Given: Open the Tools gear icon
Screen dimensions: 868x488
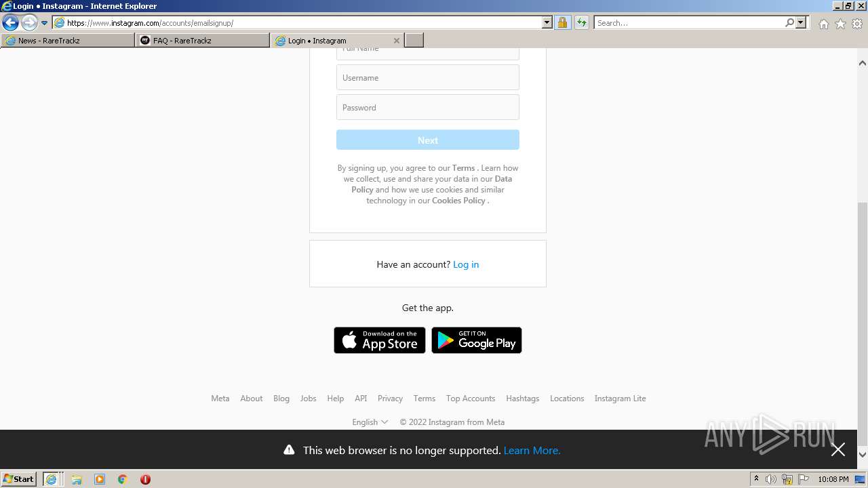Looking at the screenshot, I should pyautogui.click(x=857, y=24).
